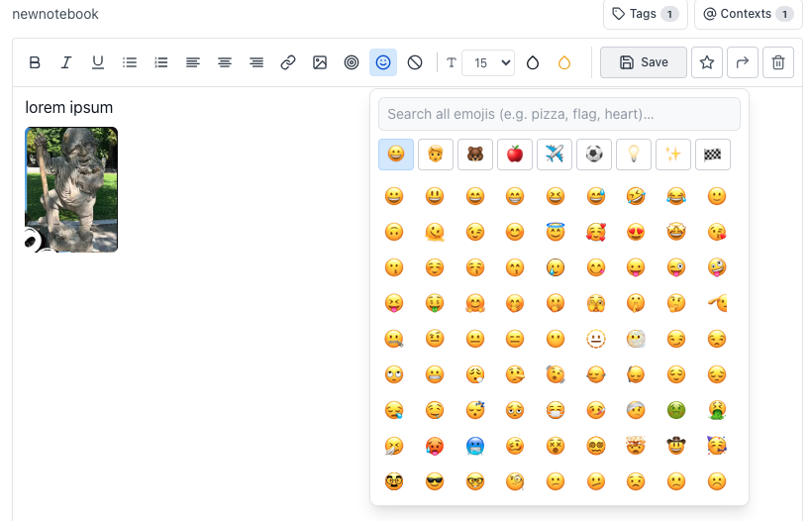Screen dimensions: 812x521
Task: Close the emoji picker via smiley toolbar button
Action: [x=383, y=62]
